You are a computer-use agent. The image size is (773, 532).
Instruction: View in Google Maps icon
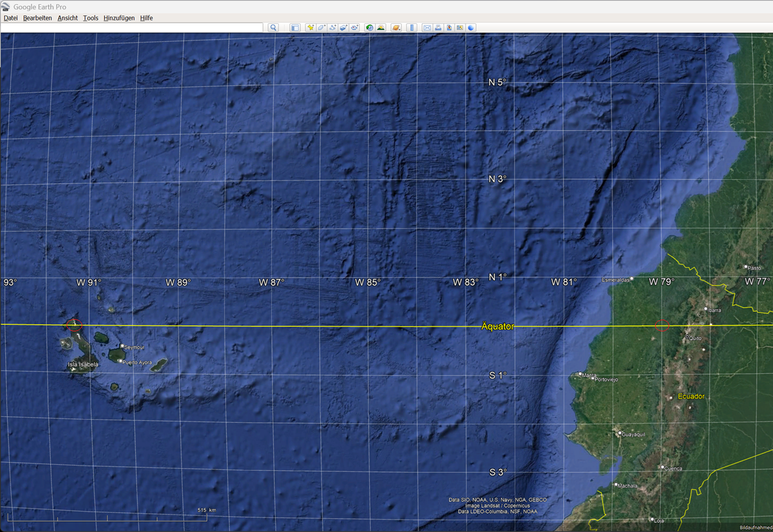[460, 28]
